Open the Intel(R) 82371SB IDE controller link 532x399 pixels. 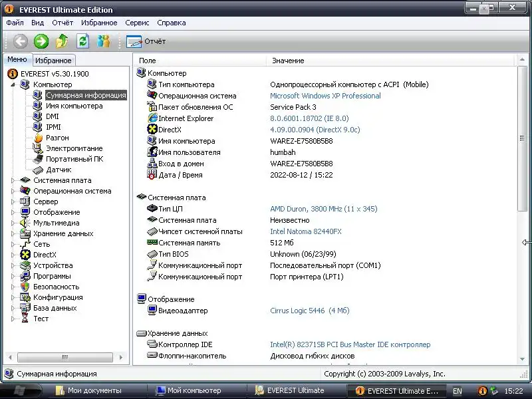click(x=350, y=344)
